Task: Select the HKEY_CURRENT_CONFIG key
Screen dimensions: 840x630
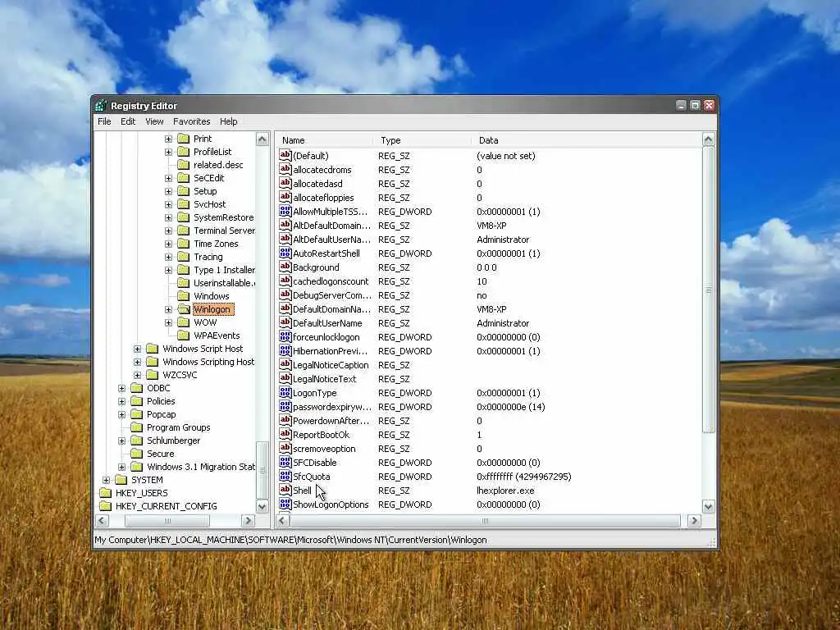Action: (166, 506)
